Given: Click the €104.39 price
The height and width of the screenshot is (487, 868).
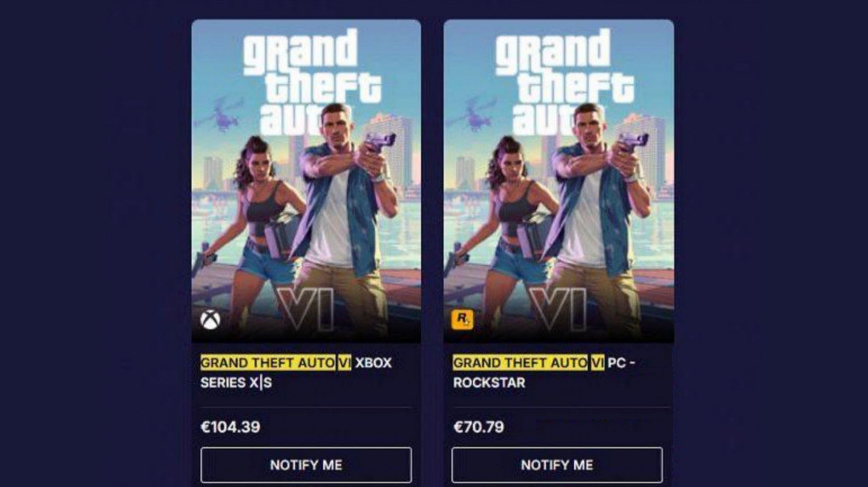Looking at the screenshot, I should (x=231, y=427).
